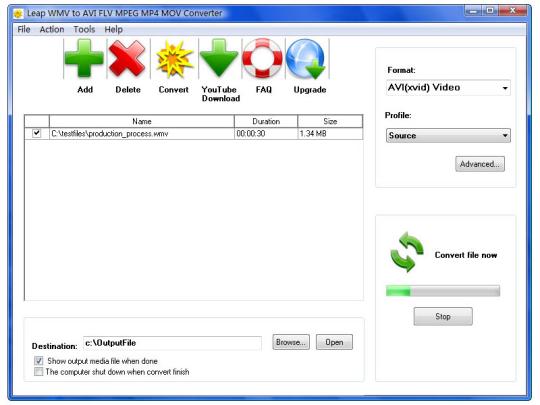Click the Browse... button
Screen dimensions: 540x405
tap(291, 342)
